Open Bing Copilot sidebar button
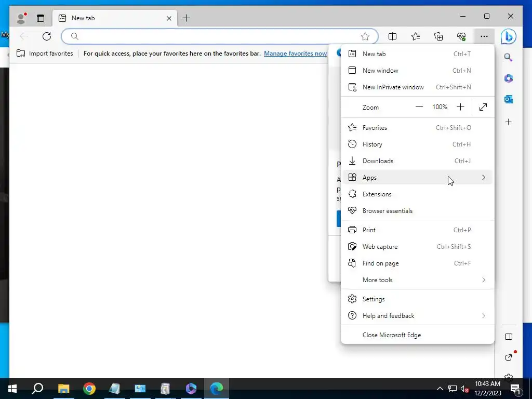Image resolution: width=532 pixels, height=399 pixels. [508, 36]
